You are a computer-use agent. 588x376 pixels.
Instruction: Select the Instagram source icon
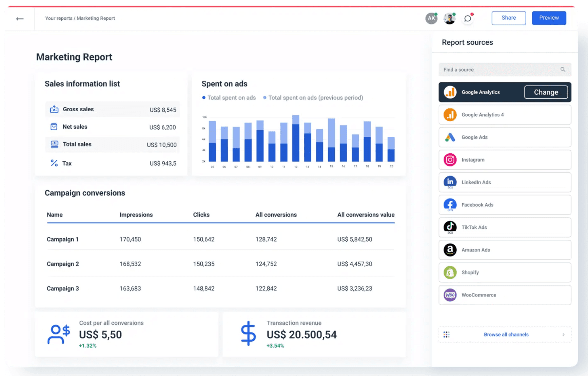coord(450,159)
